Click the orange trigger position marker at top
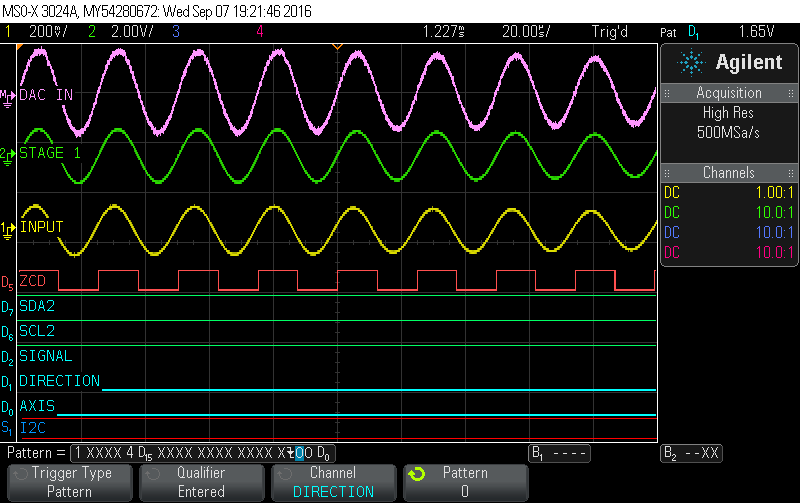The width and height of the screenshot is (800, 503). pos(337,47)
